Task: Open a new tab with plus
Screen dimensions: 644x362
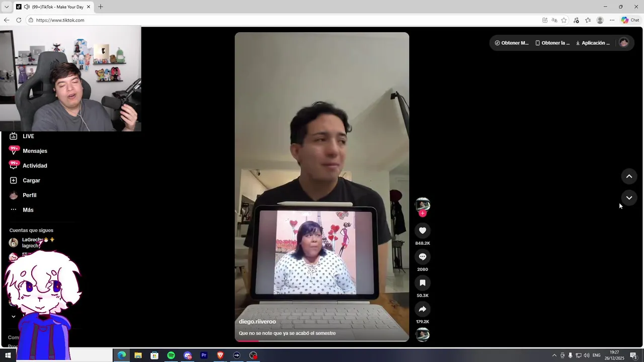Action: 101,7
